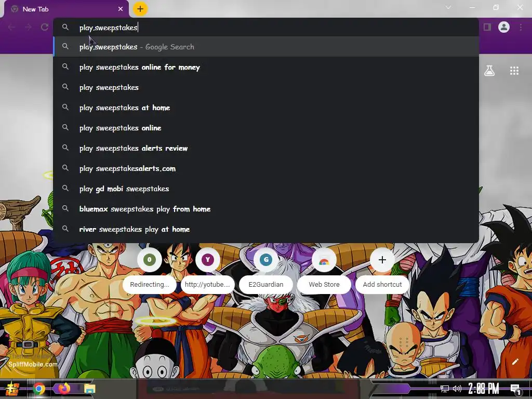Open the Chrome three-dot menu
Image resolution: width=532 pixels, height=399 pixels.
pos(521,27)
